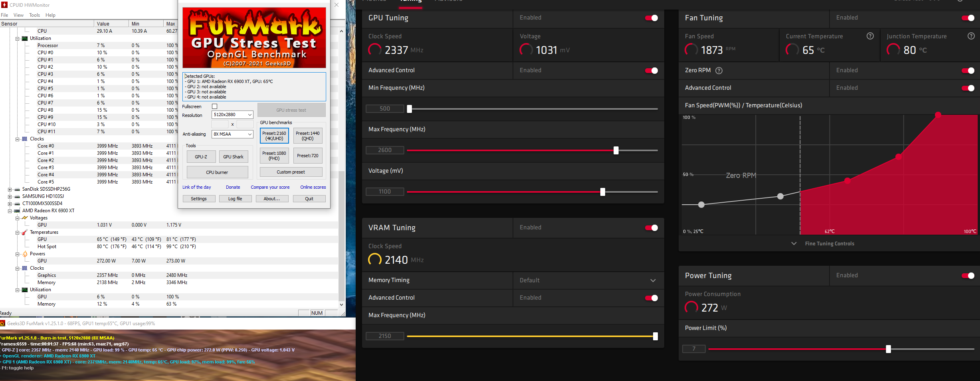Collapse the AMD Radeon RX 6900 XT node
This screenshot has height=381, width=980.
click(x=10, y=211)
